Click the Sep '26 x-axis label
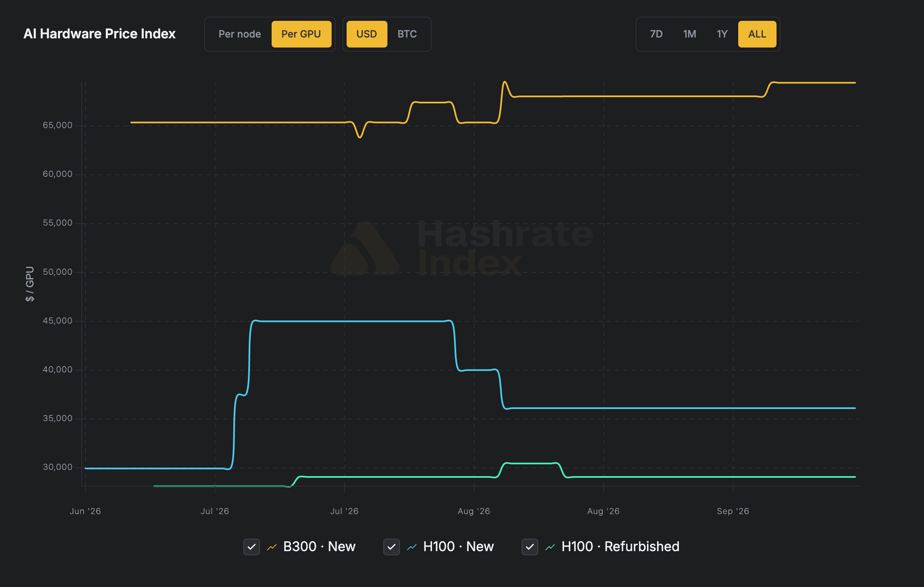This screenshot has width=924, height=587. tap(733, 511)
